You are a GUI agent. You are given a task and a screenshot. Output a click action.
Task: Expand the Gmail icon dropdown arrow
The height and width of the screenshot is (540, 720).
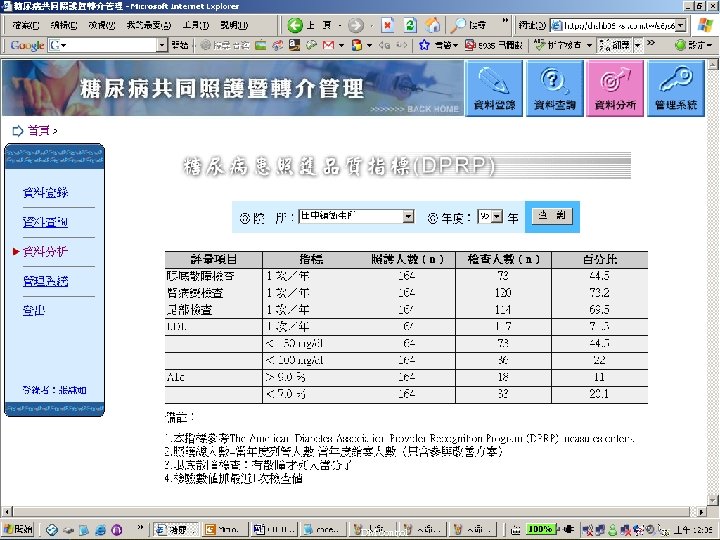[x=341, y=45]
